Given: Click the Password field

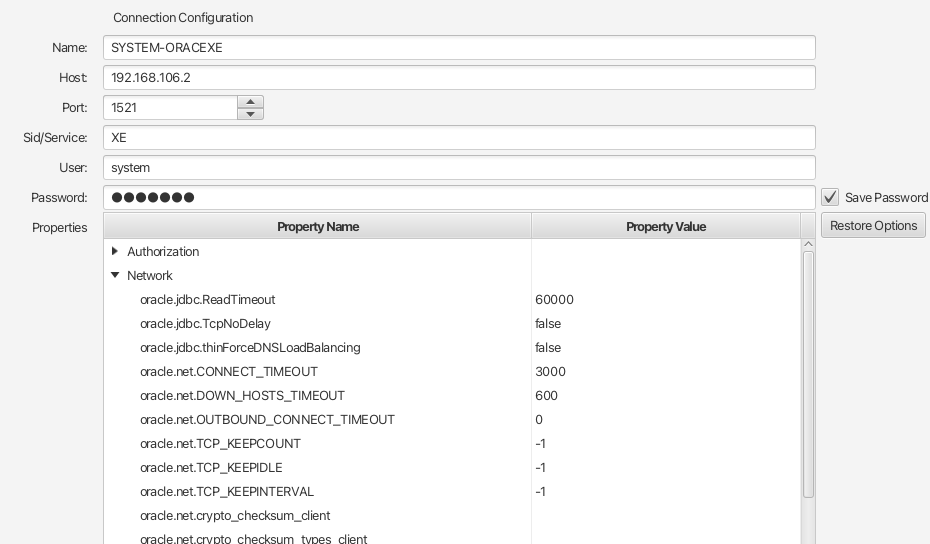Looking at the screenshot, I should coord(459,198).
